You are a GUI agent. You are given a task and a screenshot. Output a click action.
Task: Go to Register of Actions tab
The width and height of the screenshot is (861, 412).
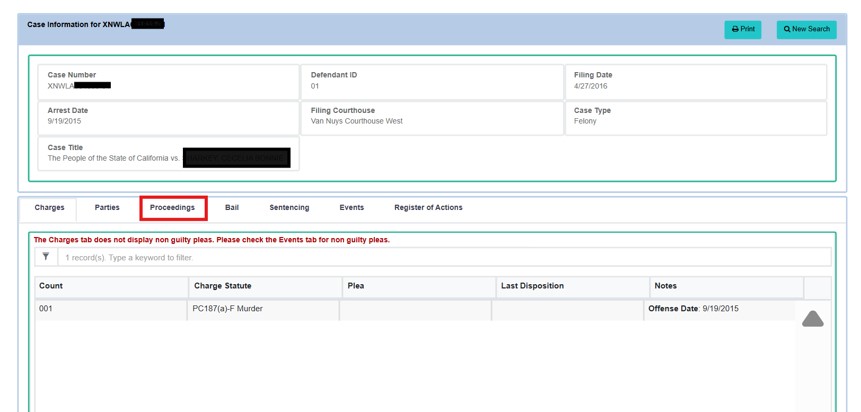[428, 208]
